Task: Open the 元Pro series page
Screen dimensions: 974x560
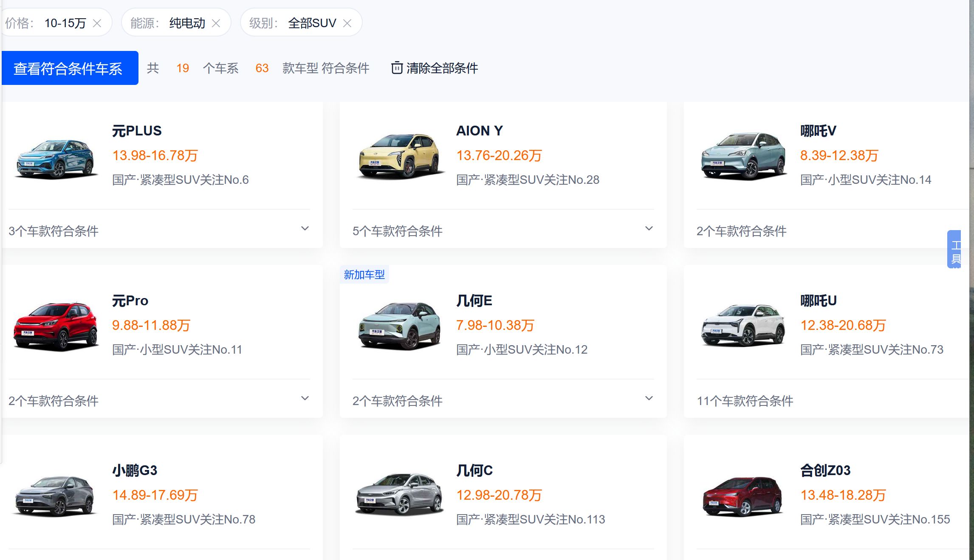Action: [x=130, y=301]
